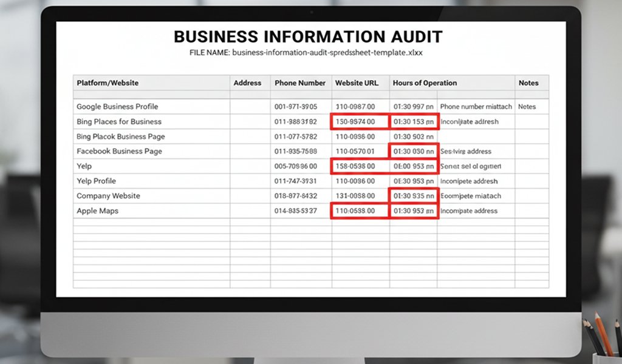Select remark cell in Apple Maps row
The image size is (622, 364).
476,211
